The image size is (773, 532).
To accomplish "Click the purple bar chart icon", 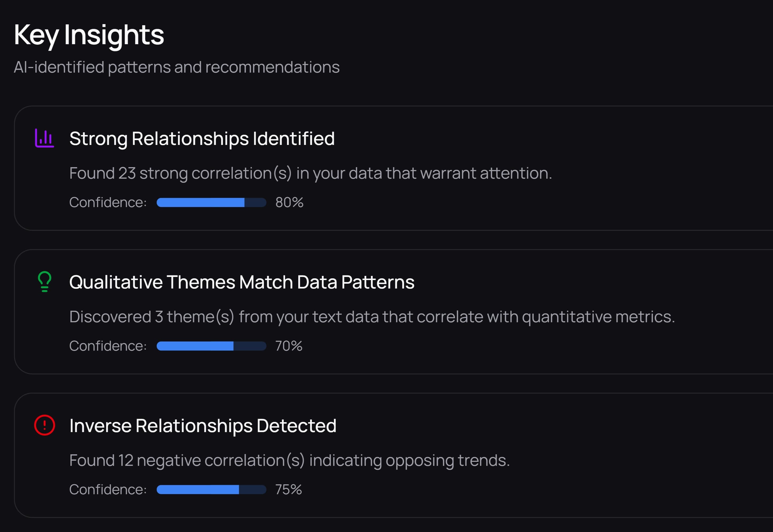I will tap(44, 138).
